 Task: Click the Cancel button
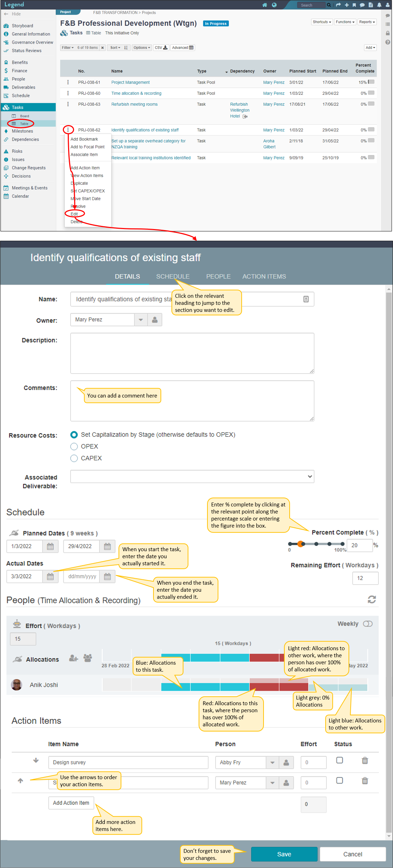tap(353, 854)
